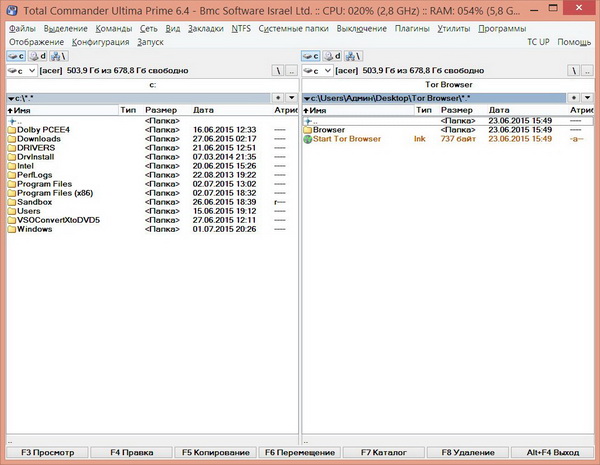
Task: Select drive C in left panel drive bar
Action: [x=16, y=56]
